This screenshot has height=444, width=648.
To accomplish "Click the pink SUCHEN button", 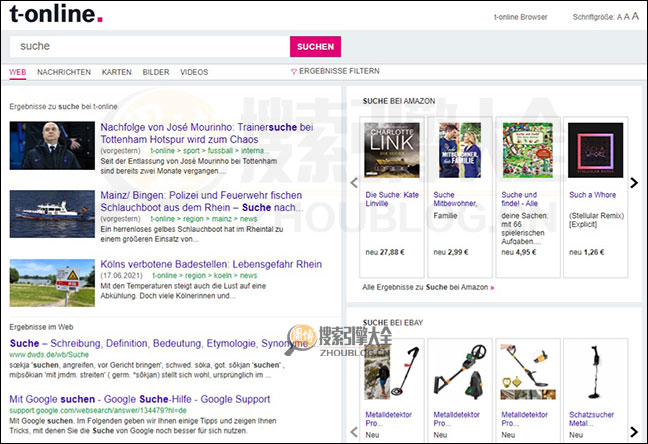I will pyautogui.click(x=315, y=46).
